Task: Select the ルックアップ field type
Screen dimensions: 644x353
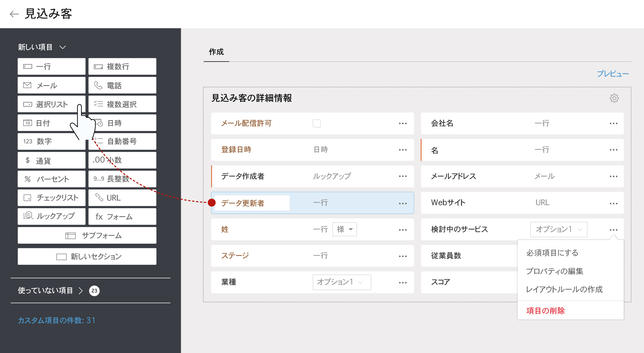Action: [51, 216]
